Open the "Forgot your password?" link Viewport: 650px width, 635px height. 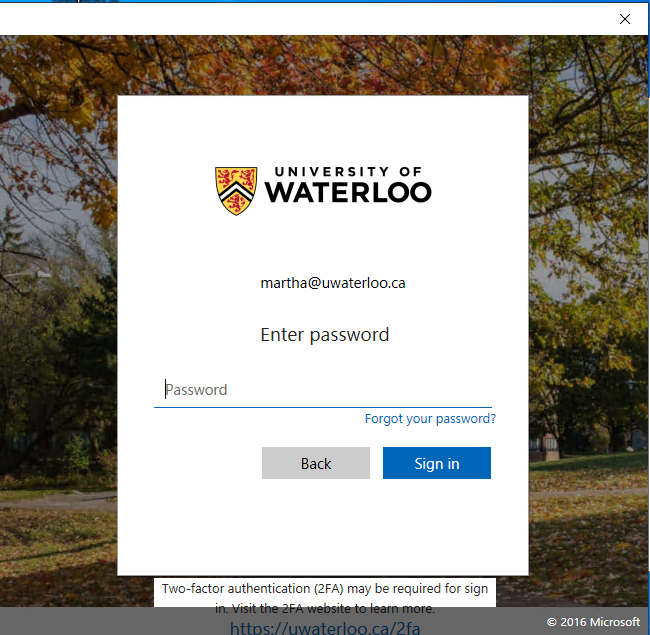coord(430,419)
